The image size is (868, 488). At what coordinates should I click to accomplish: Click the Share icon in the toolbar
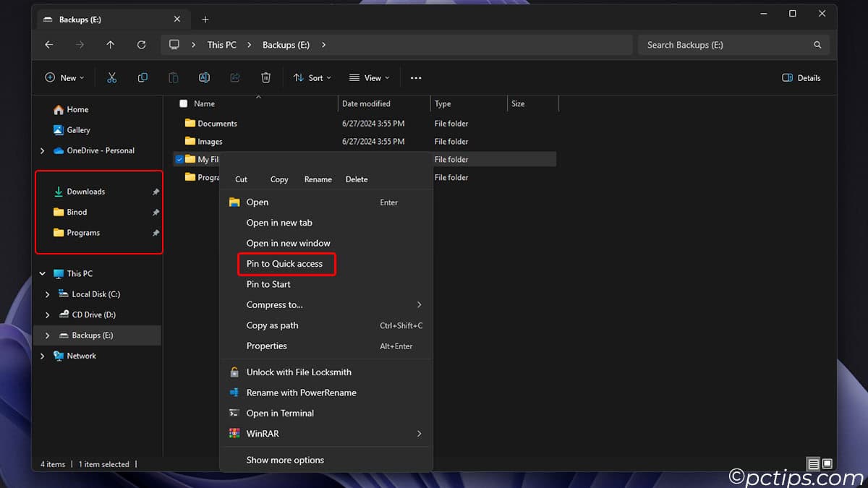coord(234,77)
